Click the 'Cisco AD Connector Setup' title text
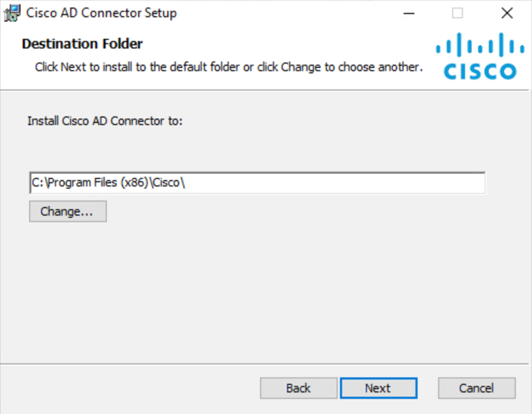532x414 pixels. pyautogui.click(x=101, y=13)
